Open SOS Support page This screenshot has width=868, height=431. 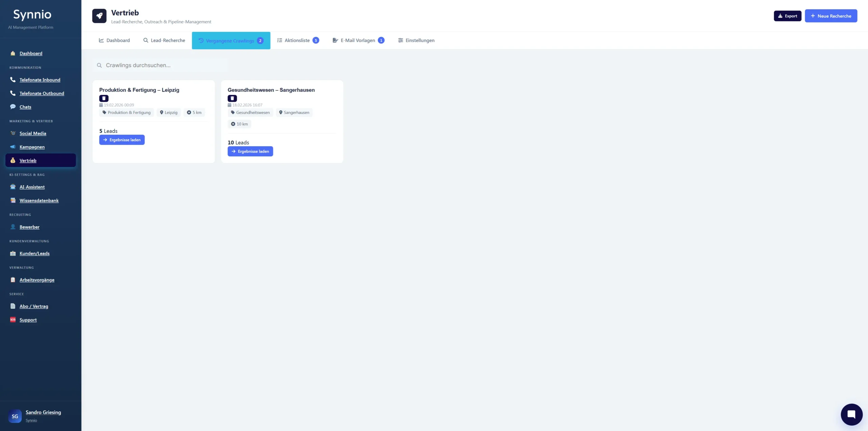point(28,320)
